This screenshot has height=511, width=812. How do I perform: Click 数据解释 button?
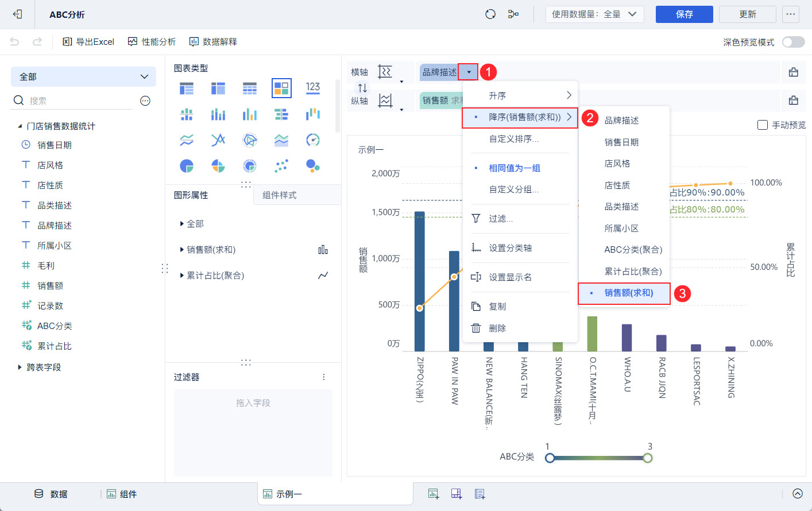pyautogui.click(x=213, y=42)
